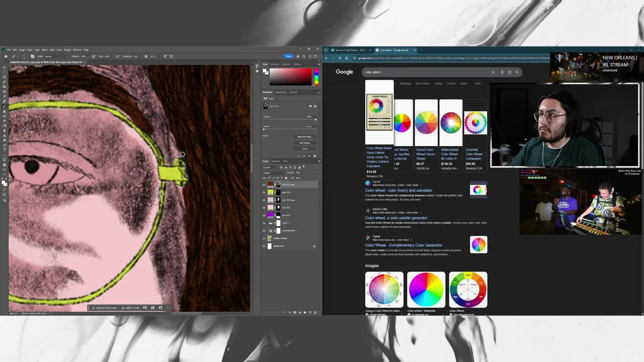This screenshot has height=362, width=644.
Task: Open the Layers panel Kind filter dropdown
Action: coord(271,167)
